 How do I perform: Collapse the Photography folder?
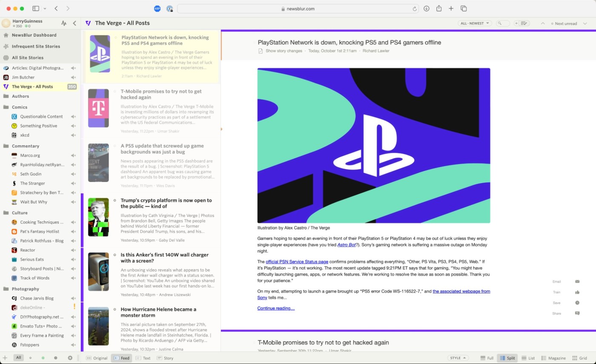coord(6,289)
